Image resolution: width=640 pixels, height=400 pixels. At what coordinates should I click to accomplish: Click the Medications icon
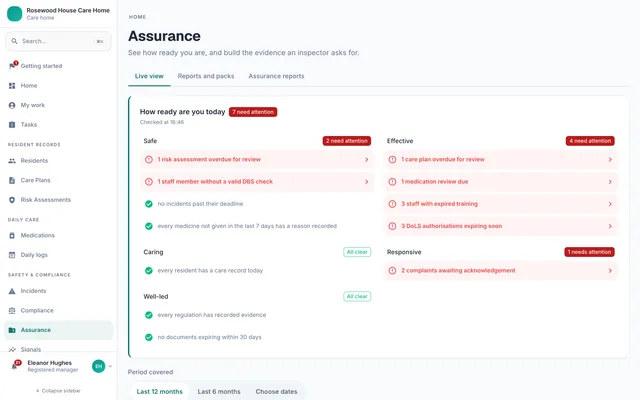click(12, 236)
